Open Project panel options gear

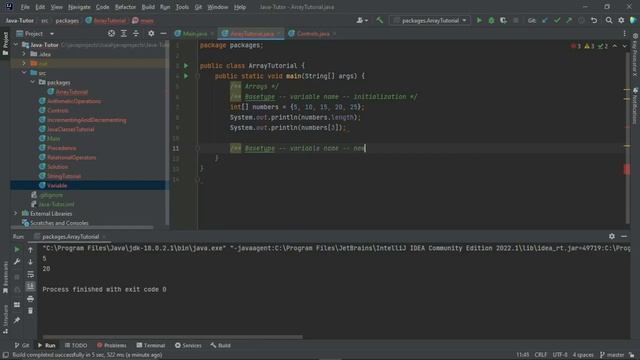(x=151, y=33)
